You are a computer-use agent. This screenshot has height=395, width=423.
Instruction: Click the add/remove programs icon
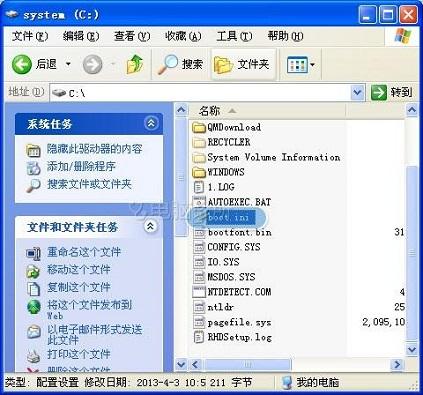click(33, 168)
